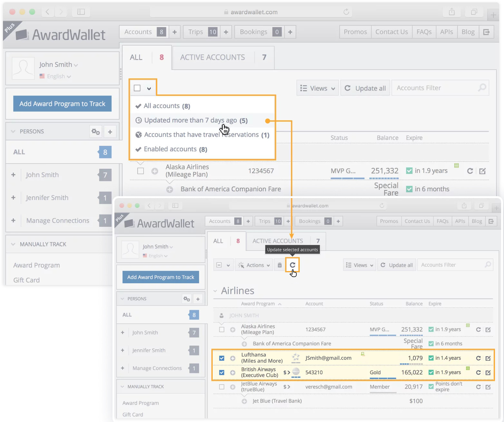This screenshot has height=422, width=504.
Task: Open Promos link in back window
Action: [355, 32]
